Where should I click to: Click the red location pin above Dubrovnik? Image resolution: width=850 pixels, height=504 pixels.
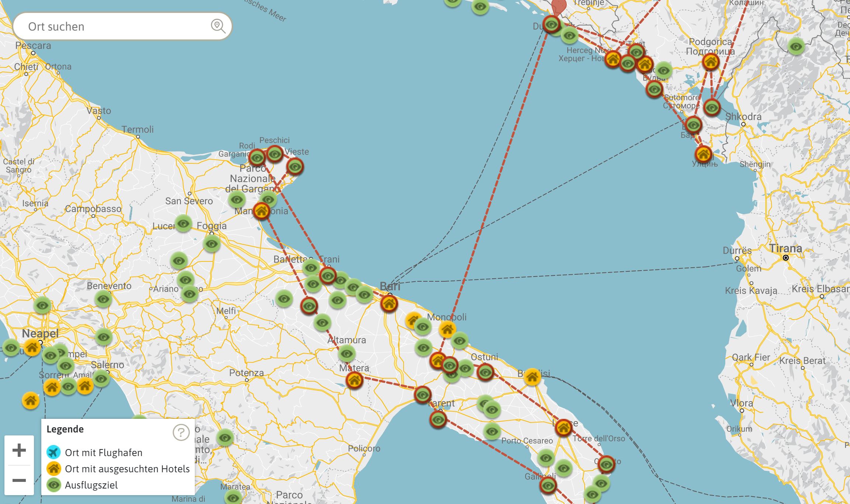559,7
